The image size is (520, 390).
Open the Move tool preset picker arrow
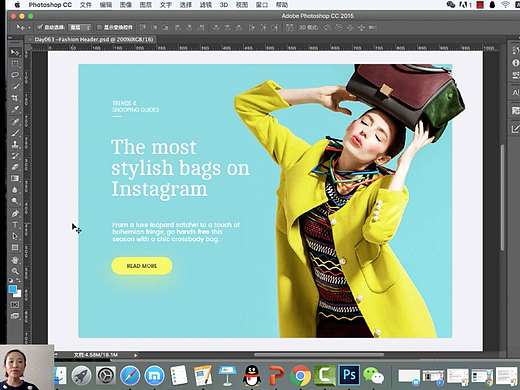pos(29,27)
